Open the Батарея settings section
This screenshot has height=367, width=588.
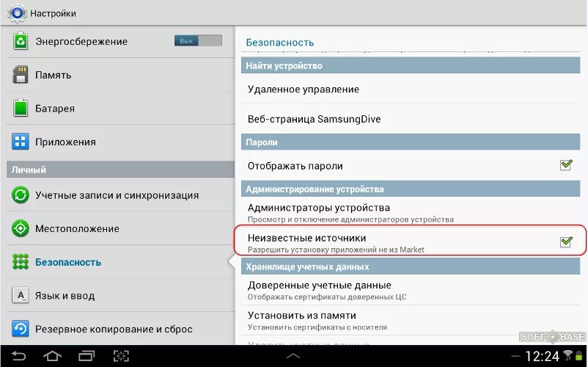121,108
